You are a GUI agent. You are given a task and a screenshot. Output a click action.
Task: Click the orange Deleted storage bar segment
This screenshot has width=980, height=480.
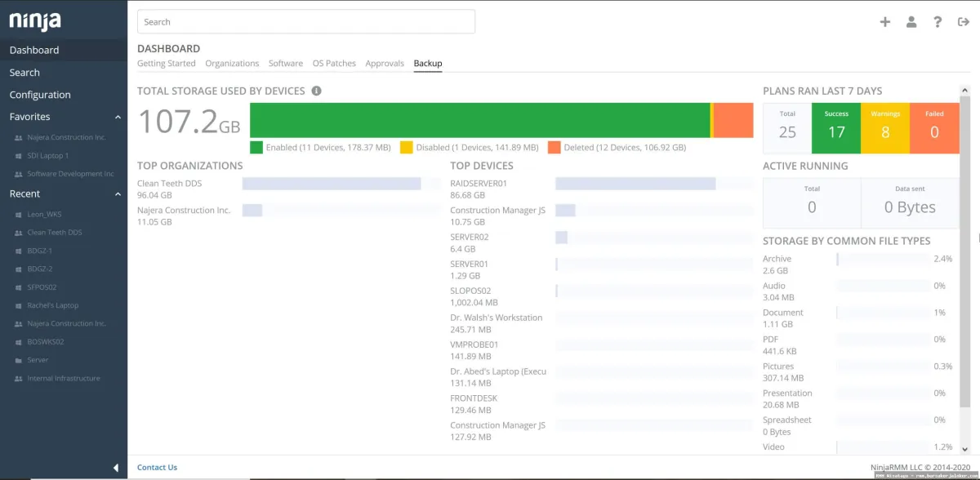[733, 120]
